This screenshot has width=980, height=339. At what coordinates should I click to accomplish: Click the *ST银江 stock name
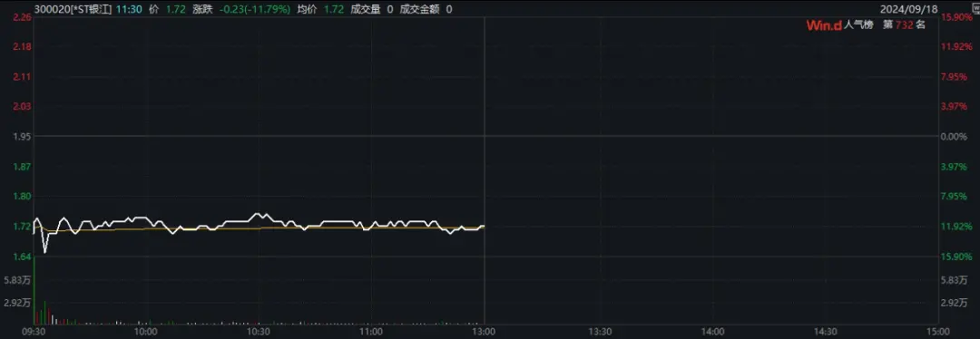pos(92,9)
